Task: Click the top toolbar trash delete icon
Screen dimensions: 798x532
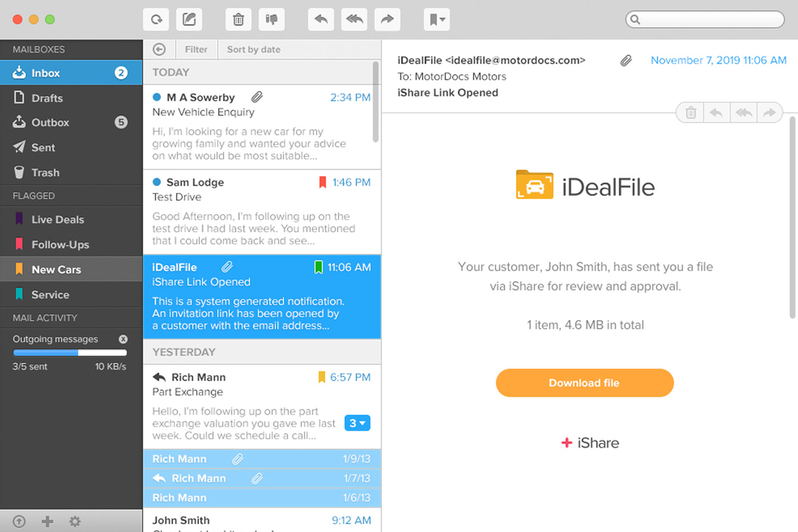Action: [x=238, y=20]
